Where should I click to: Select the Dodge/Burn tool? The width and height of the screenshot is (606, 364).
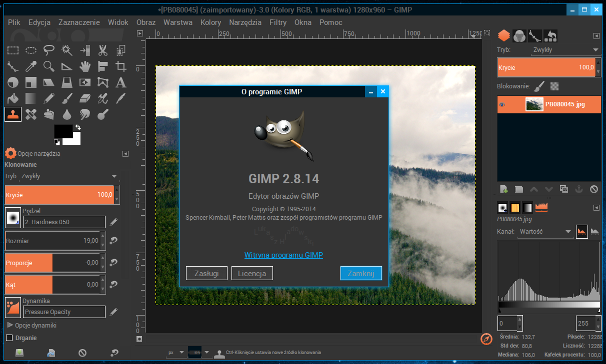pyautogui.click(x=103, y=114)
